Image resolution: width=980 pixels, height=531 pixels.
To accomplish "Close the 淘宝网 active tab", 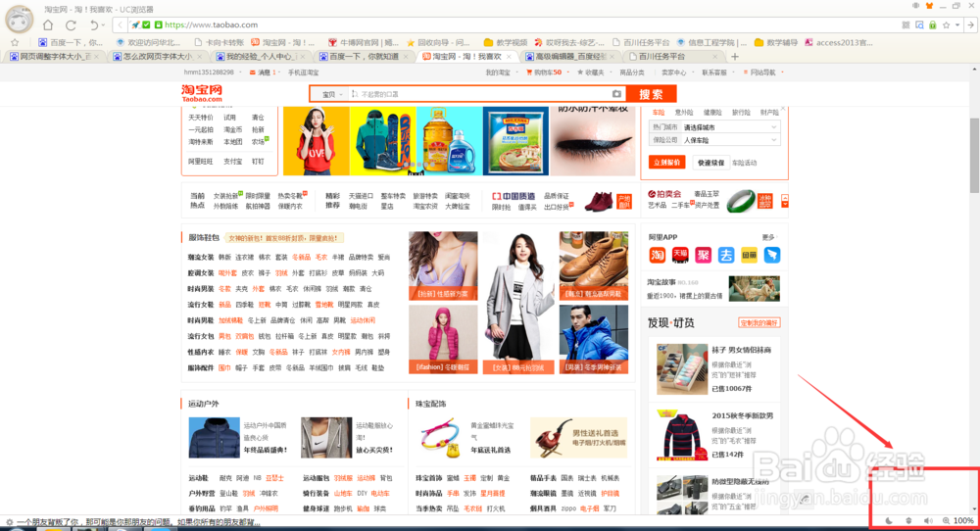I will pos(510,56).
